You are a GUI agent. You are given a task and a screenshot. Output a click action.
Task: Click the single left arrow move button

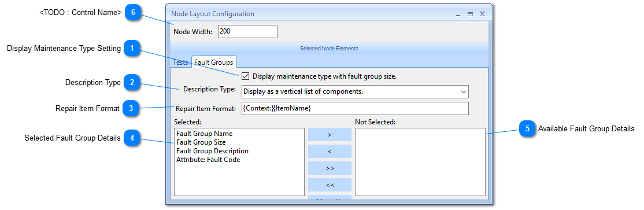point(330,151)
